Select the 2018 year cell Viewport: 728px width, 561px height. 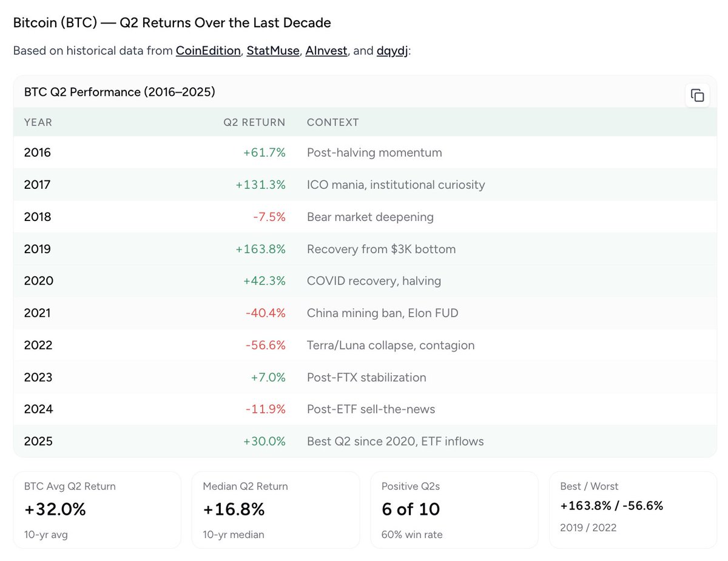coord(38,217)
